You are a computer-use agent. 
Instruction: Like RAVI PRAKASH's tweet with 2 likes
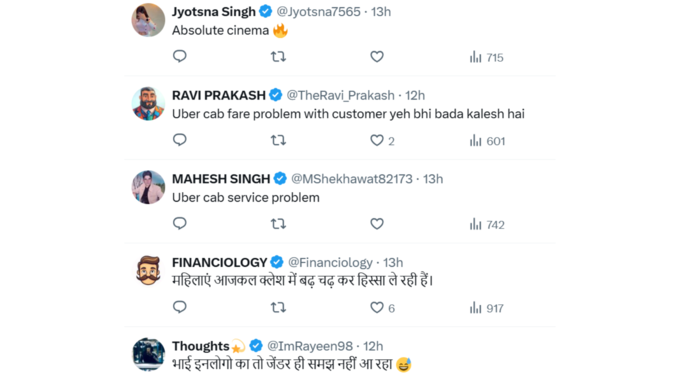(382, 141)
